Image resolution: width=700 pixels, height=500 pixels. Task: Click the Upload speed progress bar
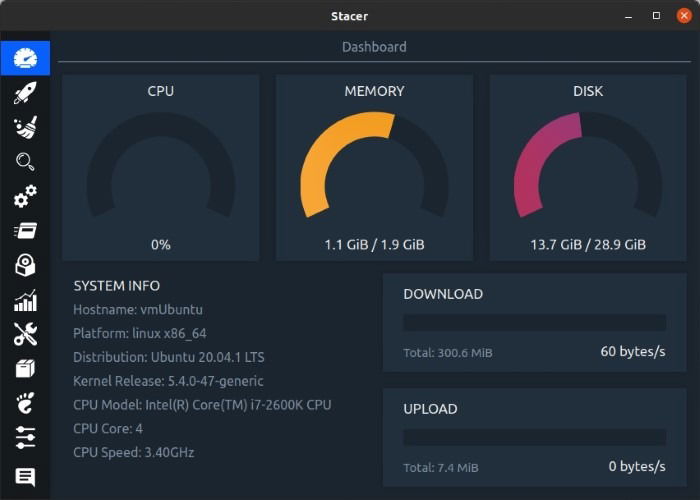534,437
